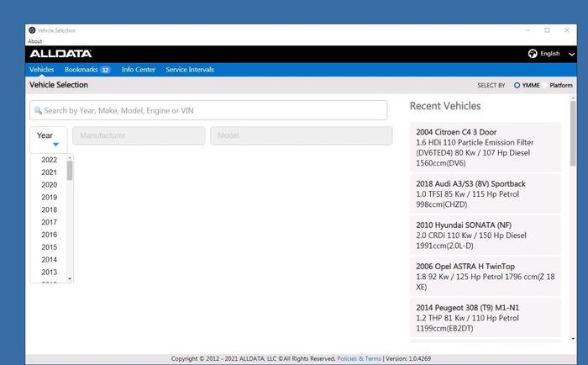
Task: Open the Policies & Terms link
Action: [x=359, y=358]
